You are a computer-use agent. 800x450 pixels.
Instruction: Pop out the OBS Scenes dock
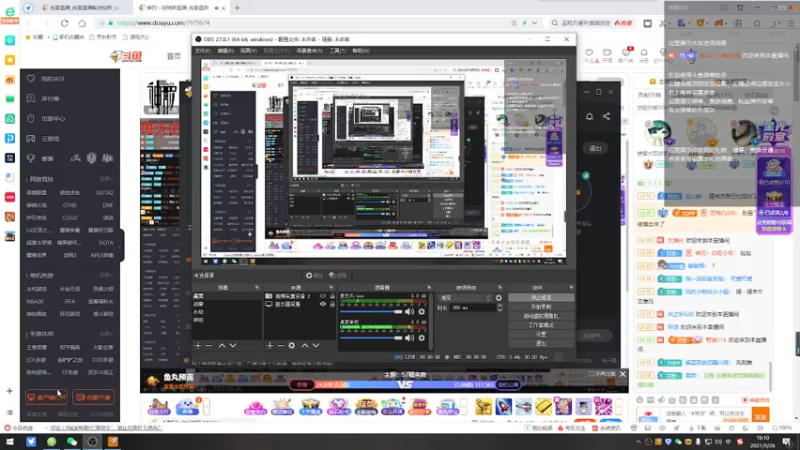pyautogui.click(x=257, y=288)
